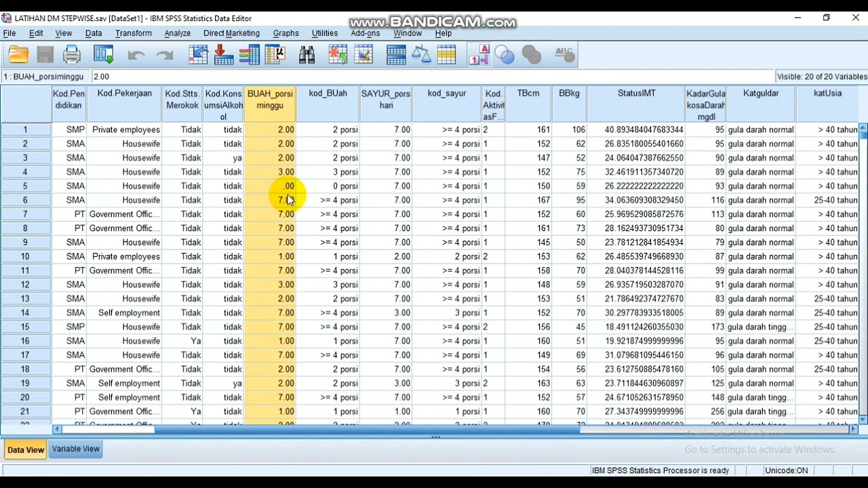
Task: Click the vertical scrollbar down arrow
Action: pyautogui.click(x=863, y=420)
